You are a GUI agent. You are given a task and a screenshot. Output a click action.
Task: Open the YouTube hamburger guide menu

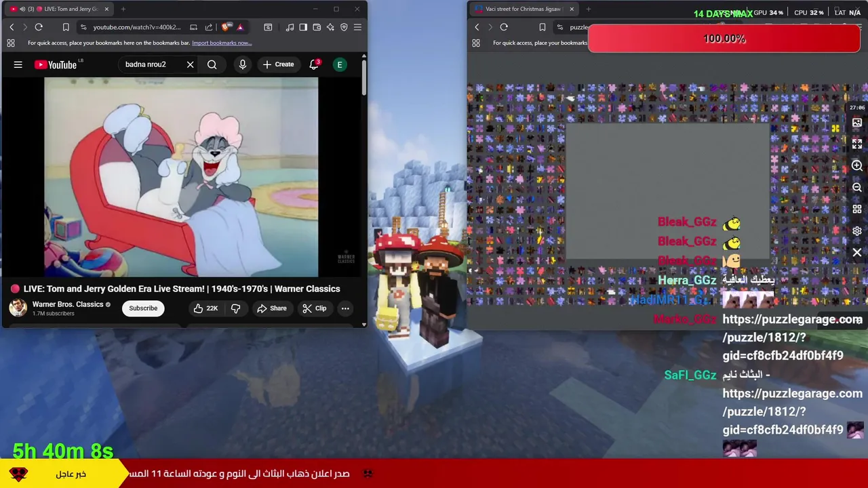(x=18, y=64)
